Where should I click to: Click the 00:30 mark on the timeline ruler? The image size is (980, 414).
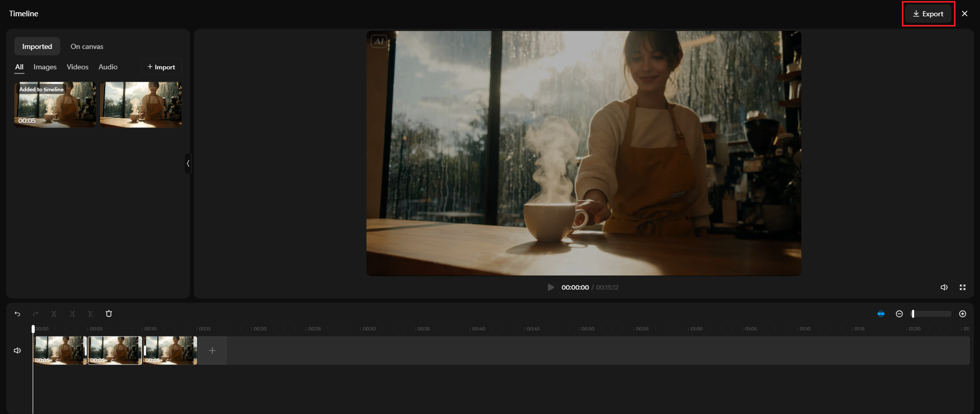[370, 329]
